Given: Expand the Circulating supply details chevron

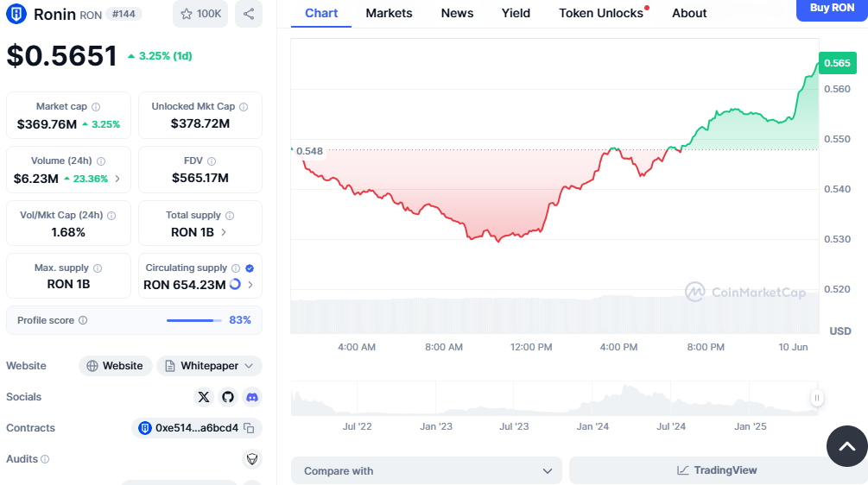Looking at the screenshot, I should (250, 285).
